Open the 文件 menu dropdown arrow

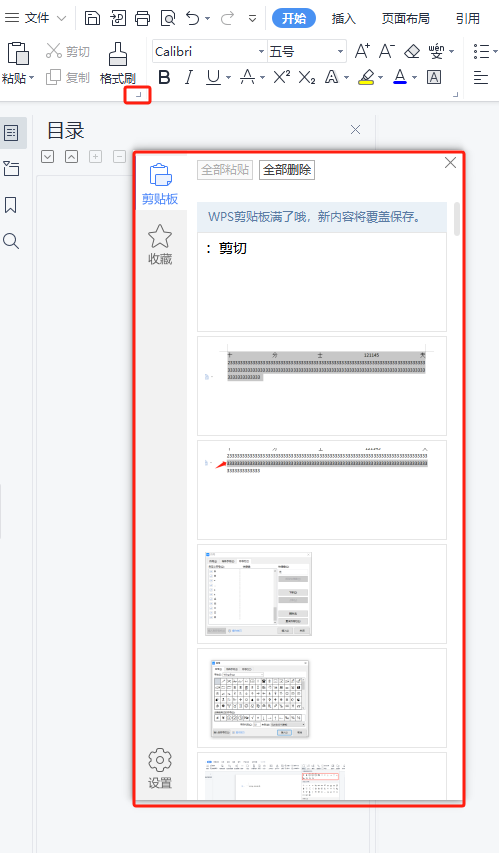(x=61, y=18)
